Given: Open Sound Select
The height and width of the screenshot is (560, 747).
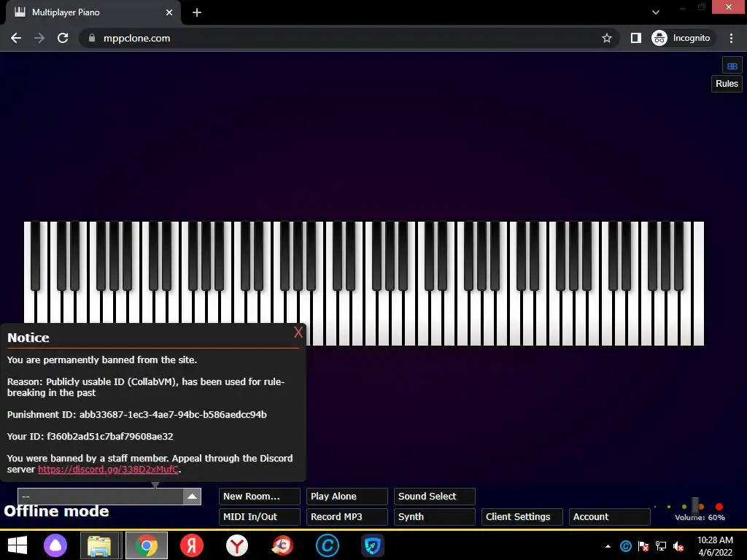Looking at the screenshot, I should point(435,496).
